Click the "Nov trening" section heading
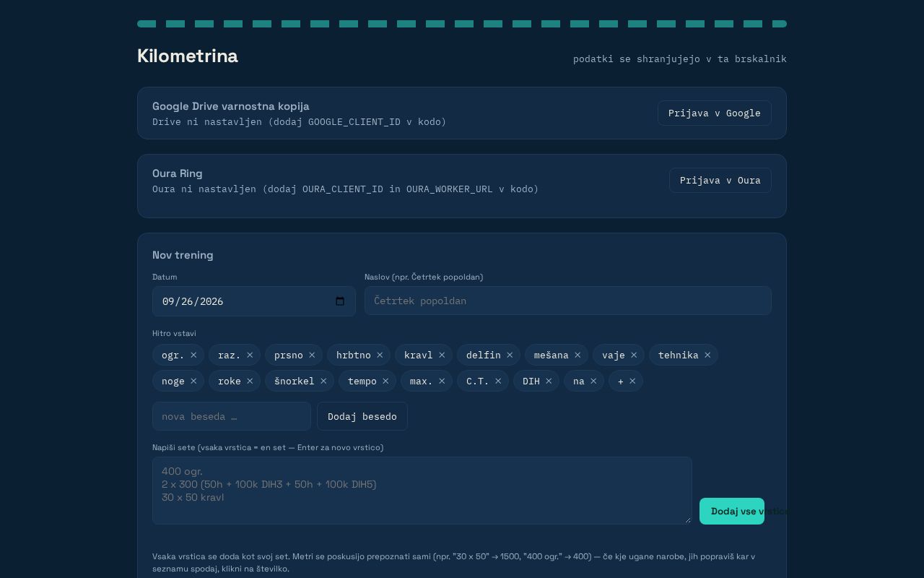The image size is (924, 578). (x=183, y=255)
